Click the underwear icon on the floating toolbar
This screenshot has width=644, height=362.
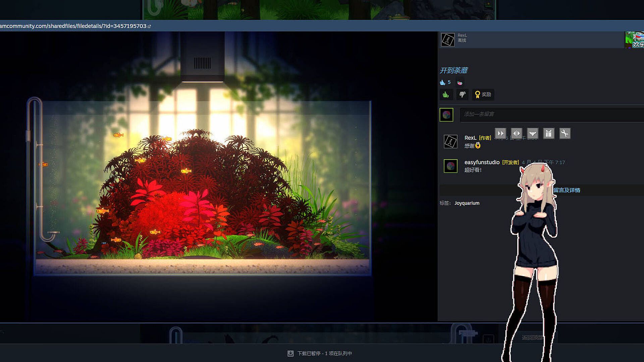(533, 133)
